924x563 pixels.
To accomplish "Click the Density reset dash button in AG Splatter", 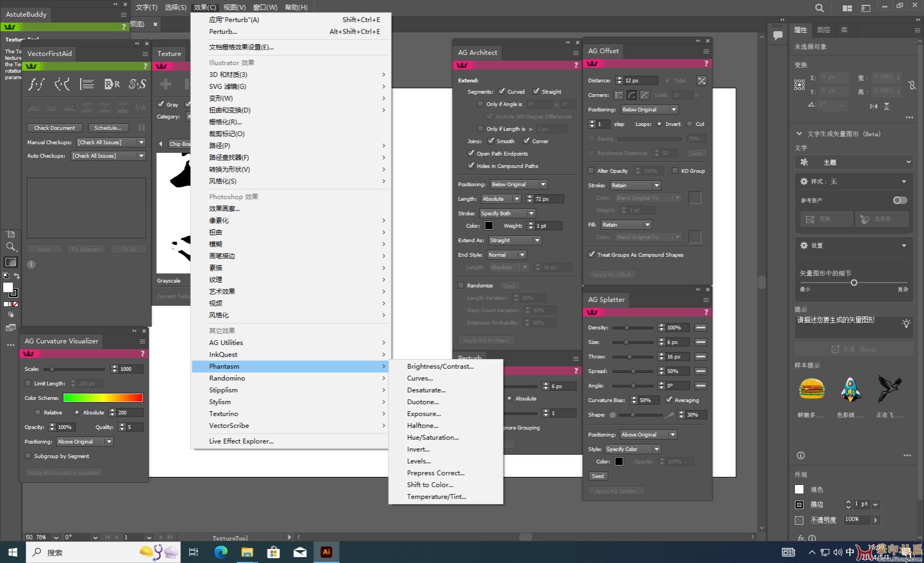I will (x=701, y=328).
